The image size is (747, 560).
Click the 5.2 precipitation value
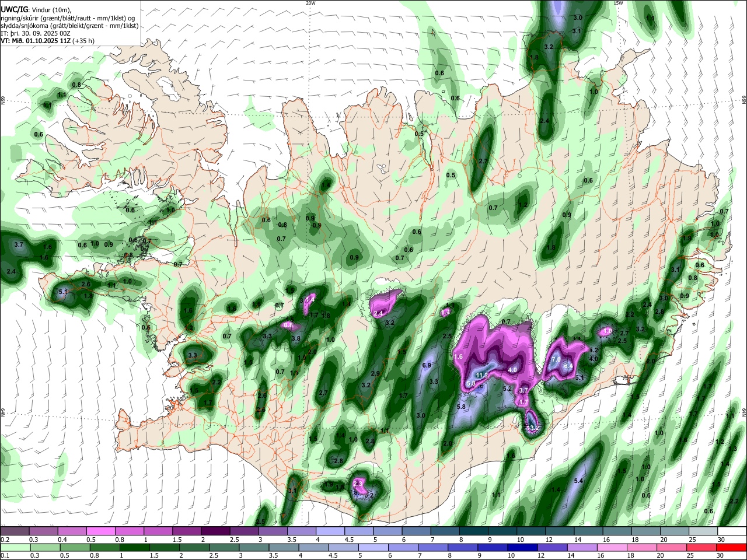click(507, 388)
